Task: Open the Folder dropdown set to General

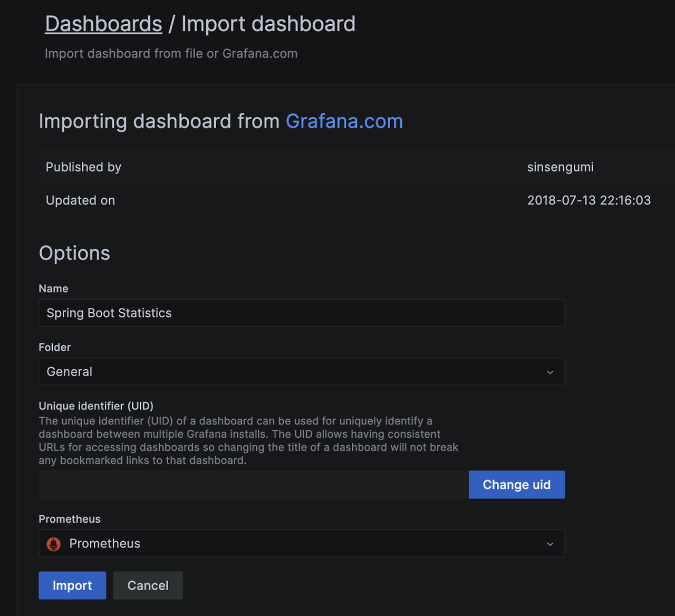Action: click(x=302, y=371)
